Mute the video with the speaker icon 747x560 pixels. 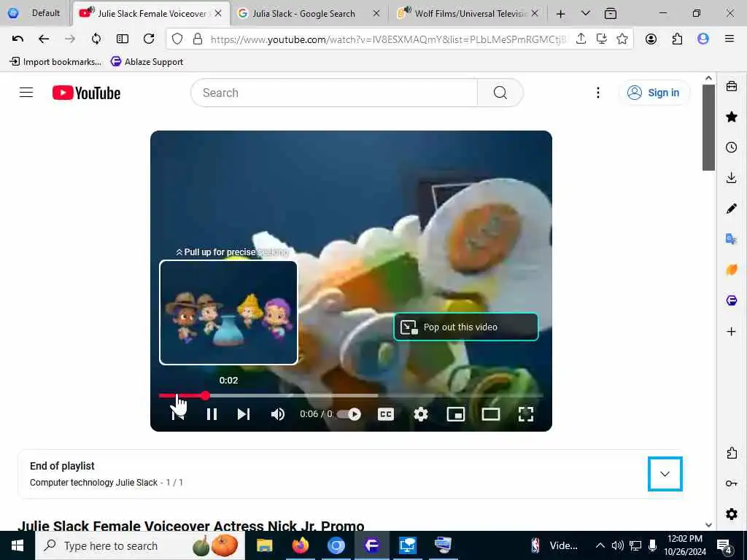coord(278,414)
